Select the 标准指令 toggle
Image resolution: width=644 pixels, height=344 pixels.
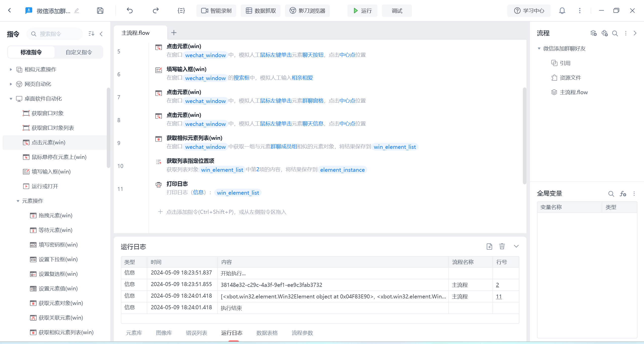(x=31, y=52)
